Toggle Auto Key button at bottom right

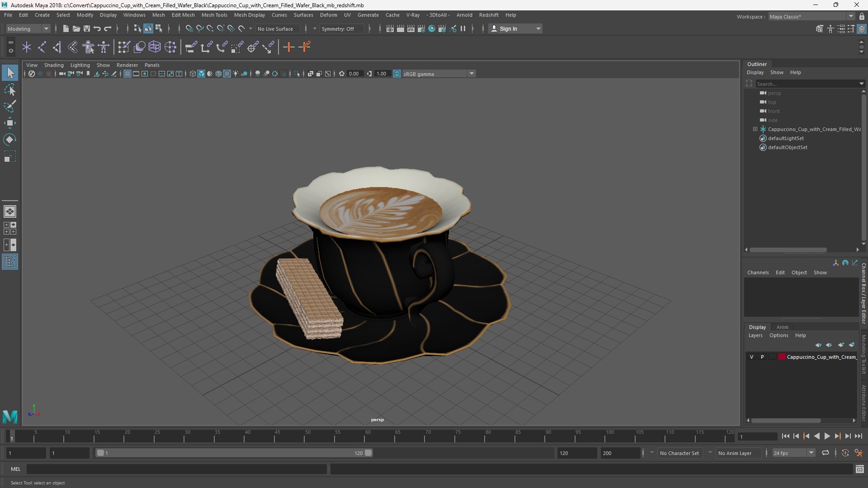point(845,453)
